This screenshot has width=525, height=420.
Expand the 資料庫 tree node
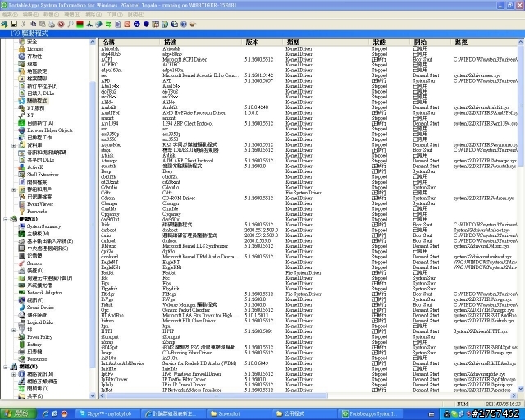point(14,145)
